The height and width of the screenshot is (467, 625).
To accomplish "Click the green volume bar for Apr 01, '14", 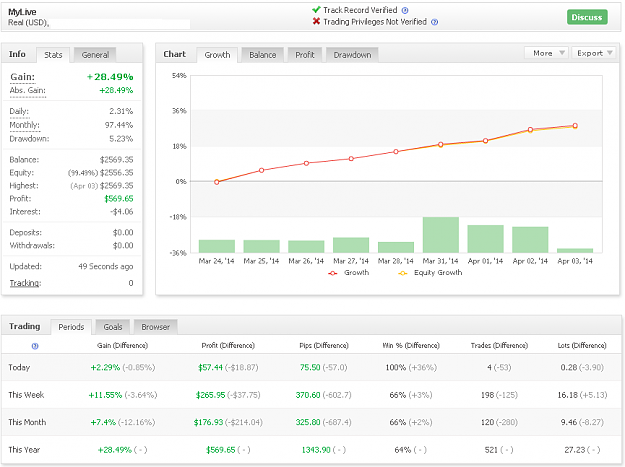I will [x=485, y=239].
